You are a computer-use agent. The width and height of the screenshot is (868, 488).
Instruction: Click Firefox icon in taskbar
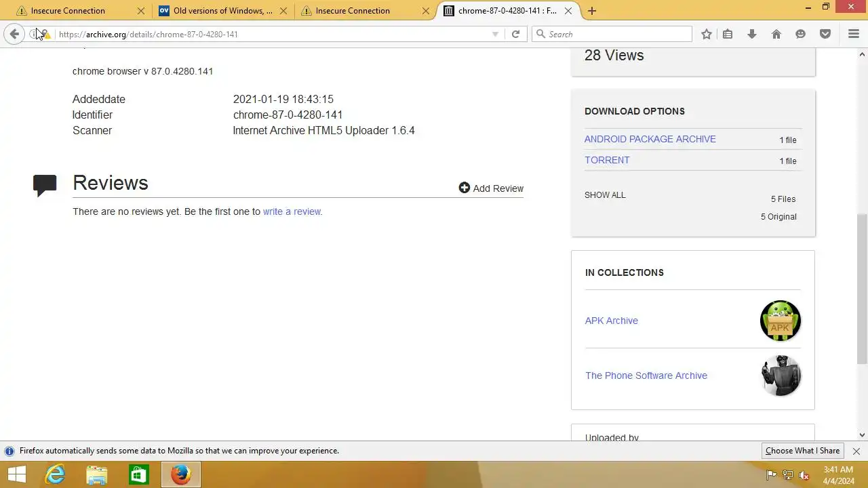180,474
